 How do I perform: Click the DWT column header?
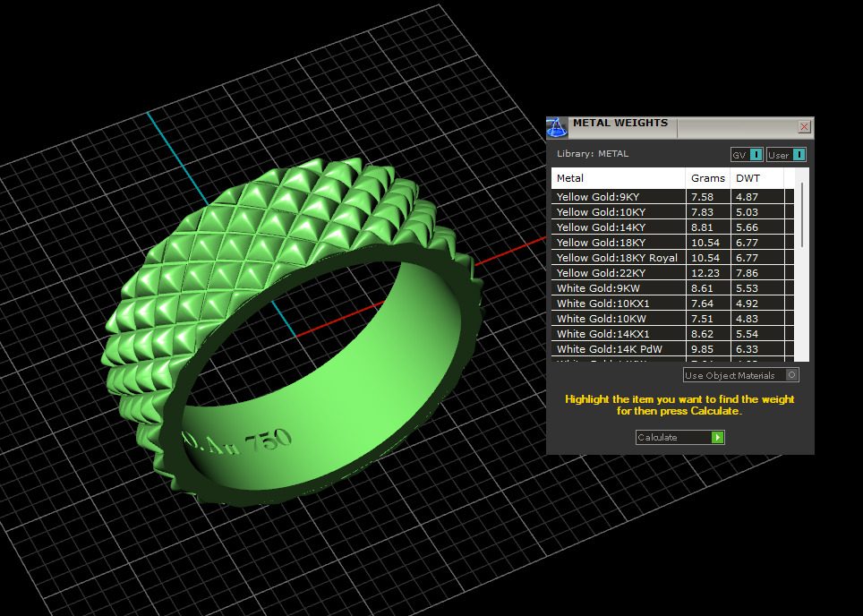756,178
